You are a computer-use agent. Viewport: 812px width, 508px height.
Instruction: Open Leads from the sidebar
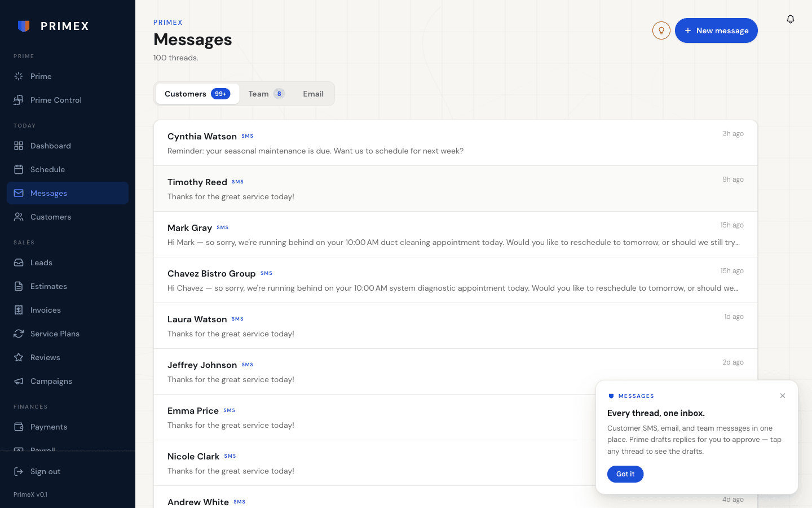tap(68, 262)
